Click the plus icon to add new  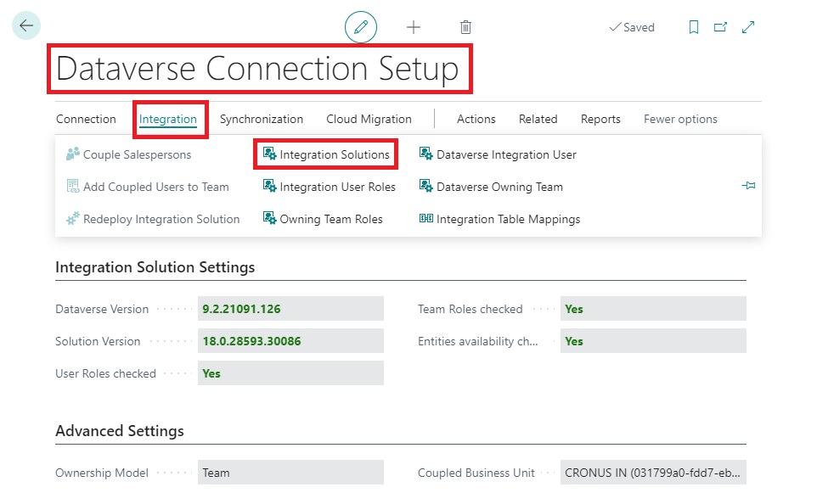coord(414,27)
